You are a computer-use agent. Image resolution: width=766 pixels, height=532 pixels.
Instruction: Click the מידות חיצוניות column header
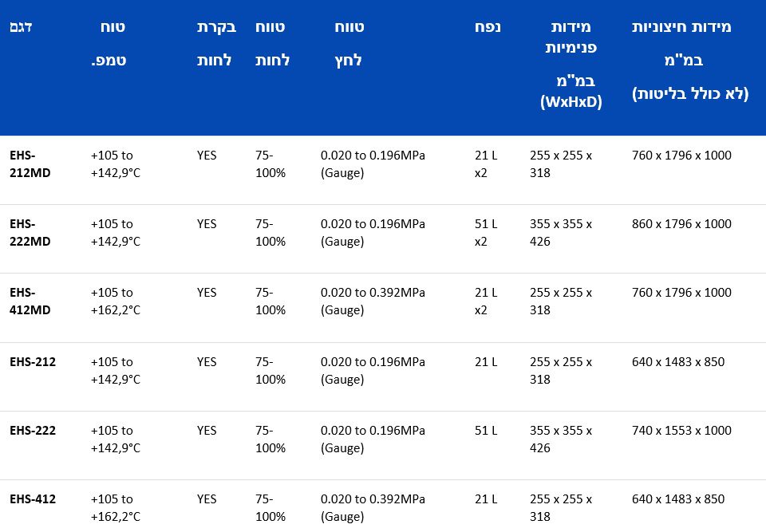pyautogui.click(x=691, y=60)
